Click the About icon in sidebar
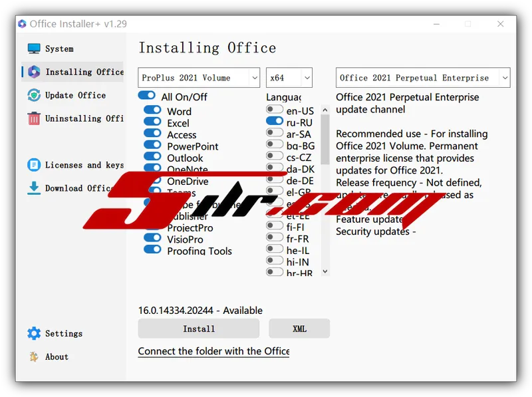Viewport: 532px width, 397px height. point(34,356)
